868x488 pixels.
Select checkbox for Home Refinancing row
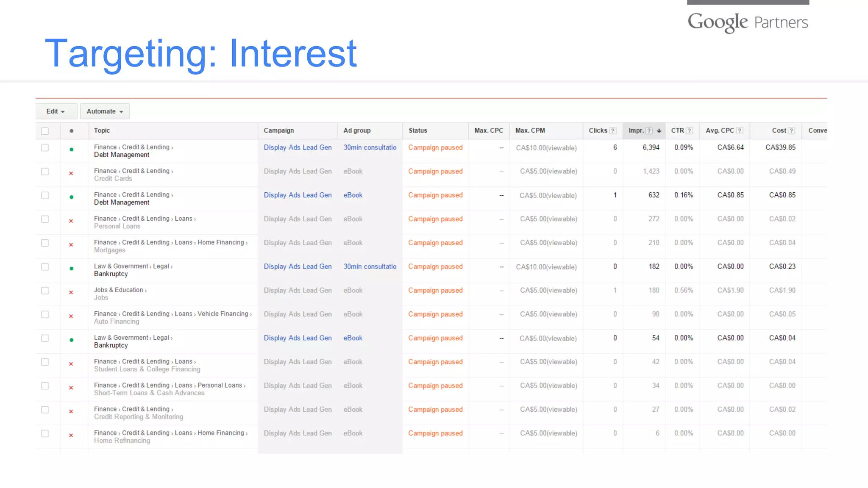pos(45,433)
